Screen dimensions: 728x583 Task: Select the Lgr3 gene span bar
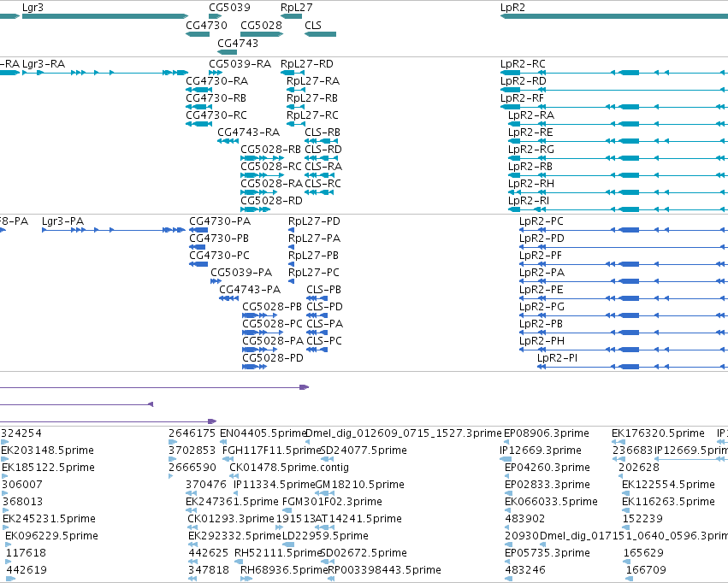105,16
